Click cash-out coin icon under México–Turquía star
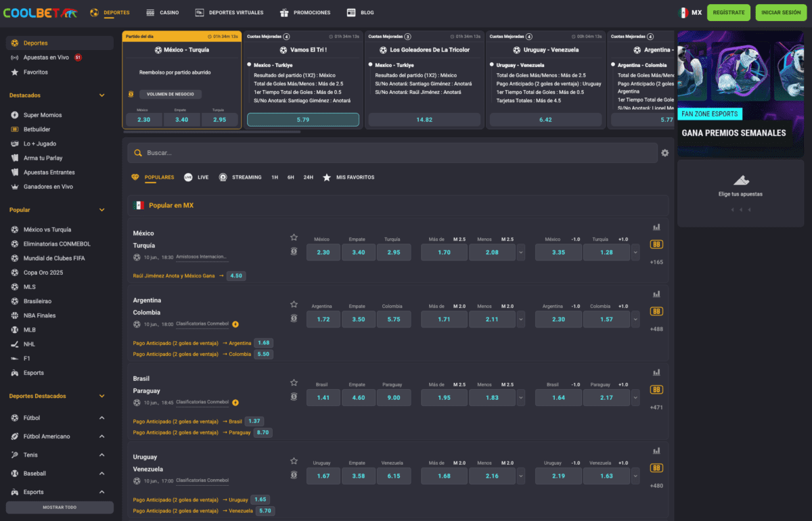This screenshot has height=521, width=812. (294, 251)
